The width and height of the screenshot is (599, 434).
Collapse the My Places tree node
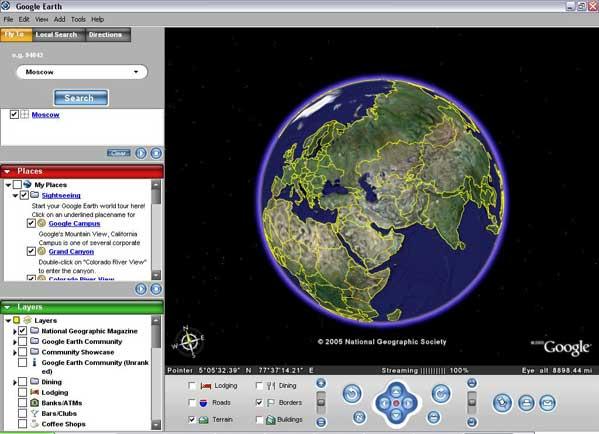click(8, 185)
